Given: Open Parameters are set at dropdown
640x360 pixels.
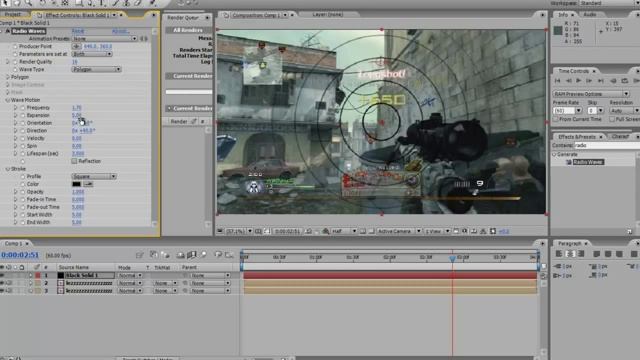Looking at the screenshot, I should coord(92,54).
